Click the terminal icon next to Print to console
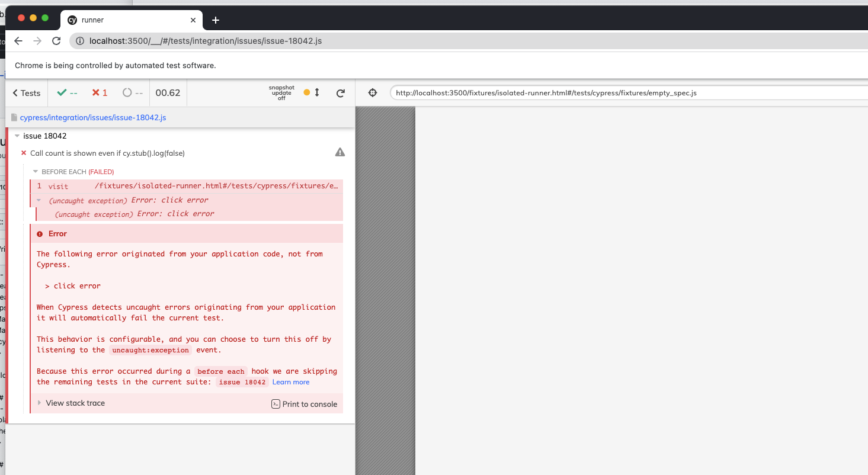This screenshot has height=475, width=868. (x=275, y=404)
